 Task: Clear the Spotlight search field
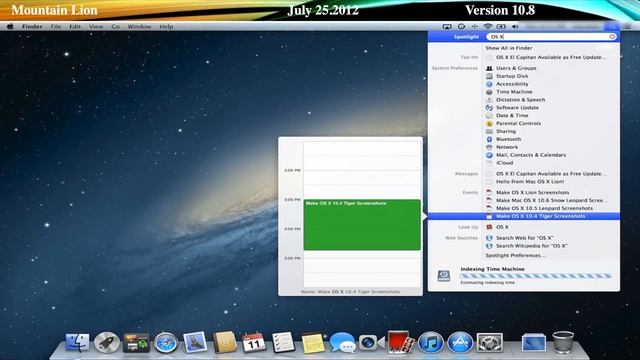click(612, 37)
